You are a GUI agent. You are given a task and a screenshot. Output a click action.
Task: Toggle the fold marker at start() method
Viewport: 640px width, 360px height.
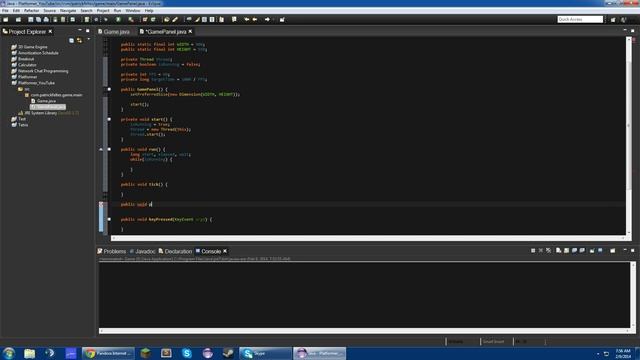coord(109,119)
